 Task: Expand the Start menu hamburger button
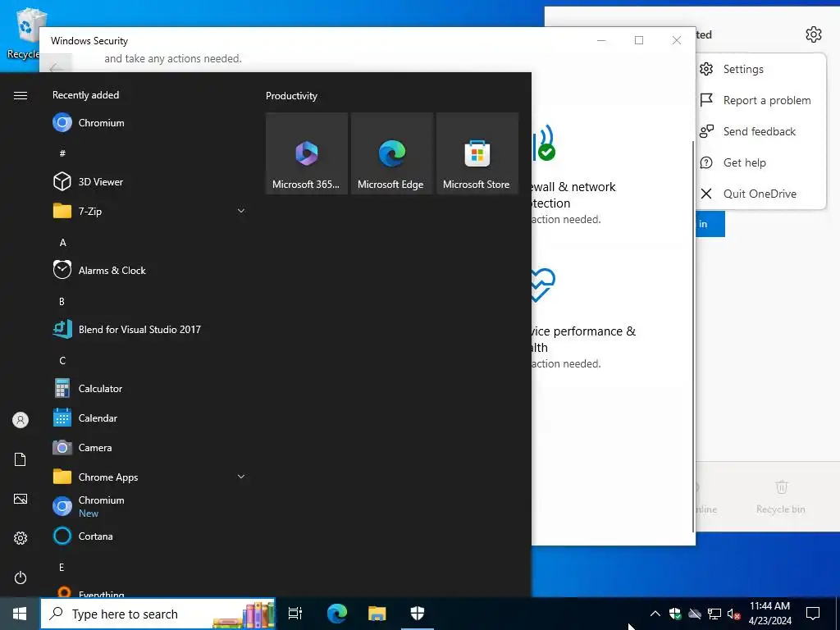pyautogui.click(x=21, y=95)
